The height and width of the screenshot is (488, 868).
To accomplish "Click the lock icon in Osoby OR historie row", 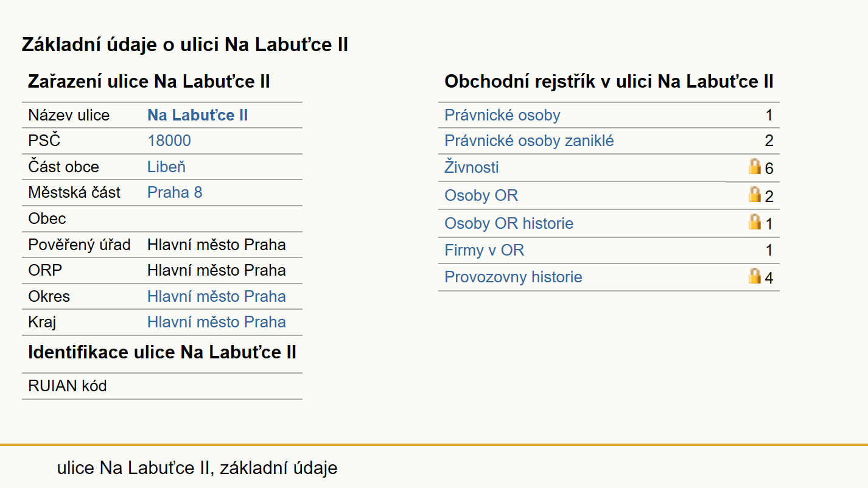I will pos(755,222).
